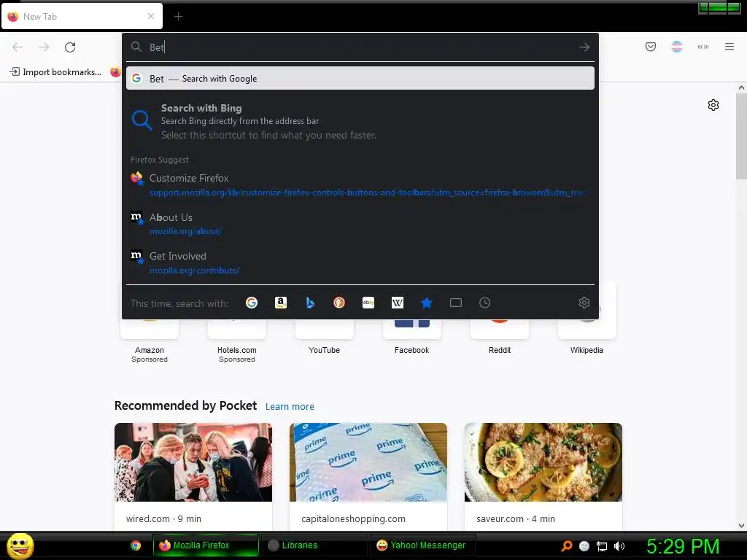Click the Go arrow in address bar
This screenshot has height=560, width=747.
coord(584,47)
